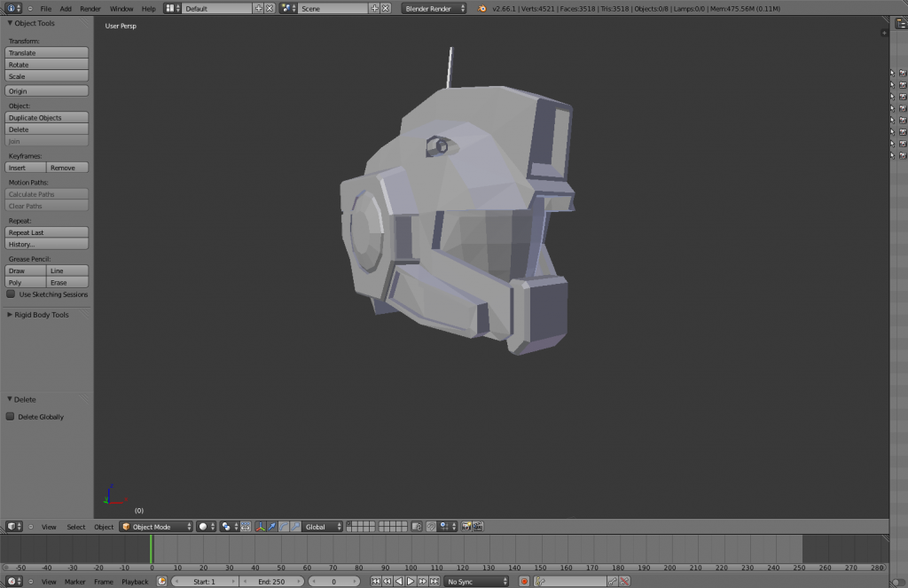Screen dimensions: 908x588
Task: Jump to start frame playback button
Action: tap(376, 581)
